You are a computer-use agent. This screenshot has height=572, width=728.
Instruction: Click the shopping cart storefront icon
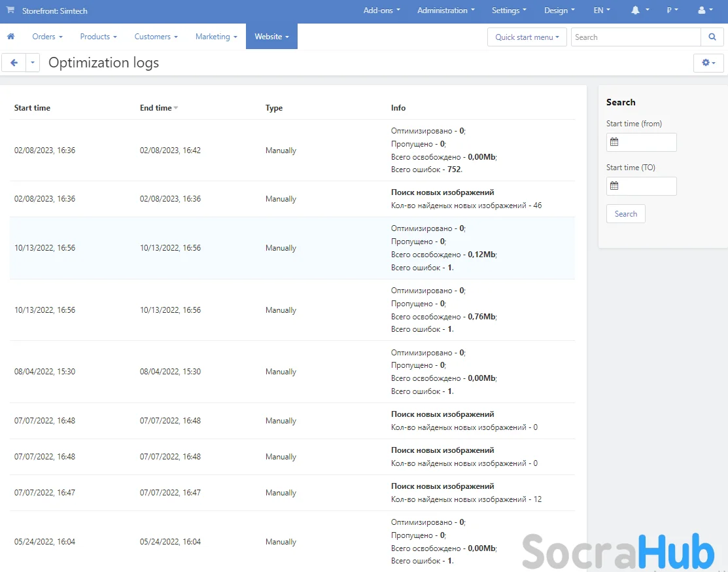(10, 10)
